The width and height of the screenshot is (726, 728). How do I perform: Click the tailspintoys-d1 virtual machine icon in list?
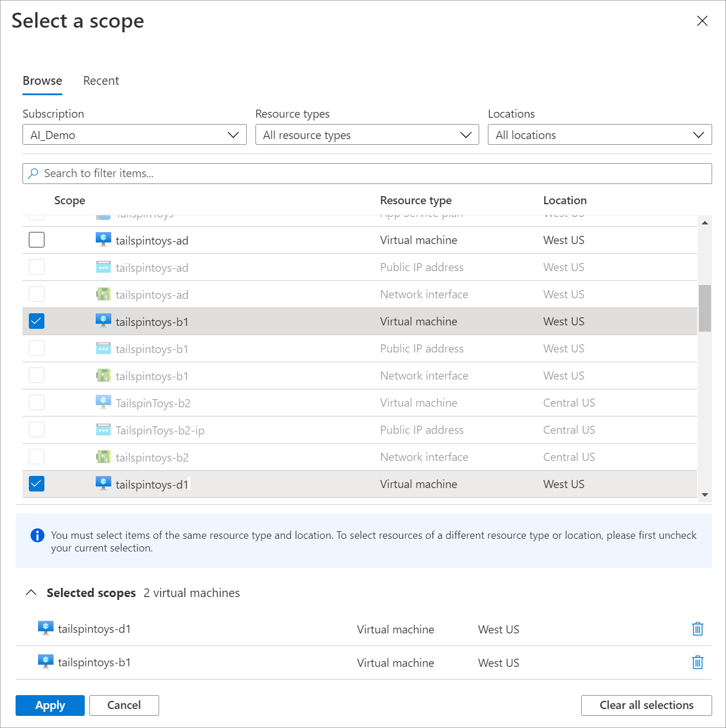click(103, 483)
